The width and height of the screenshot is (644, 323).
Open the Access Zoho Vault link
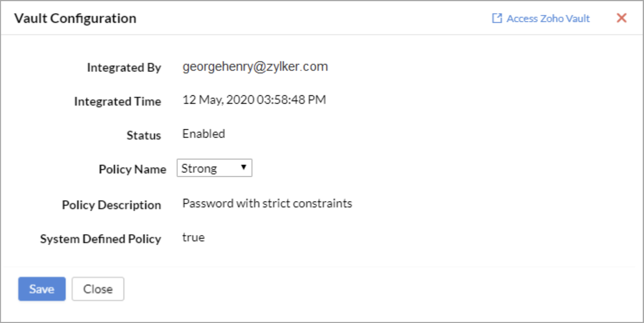coord(548,18)
